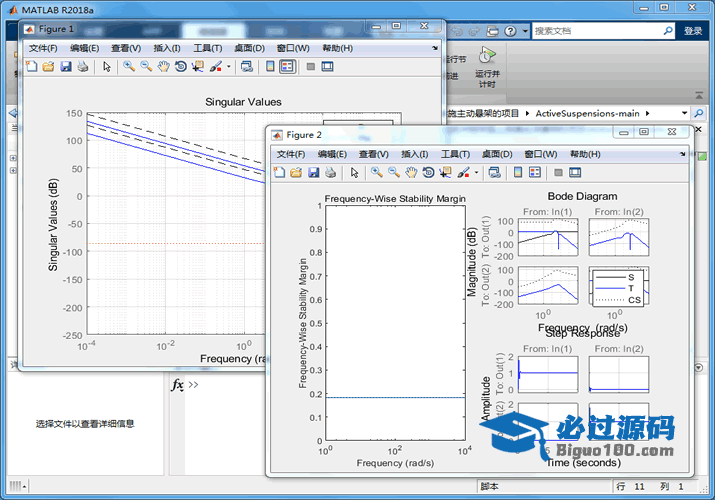Click the Print icon in Figure 1 toolbar
Screen dimensions: 715x500
click(83, 67)
